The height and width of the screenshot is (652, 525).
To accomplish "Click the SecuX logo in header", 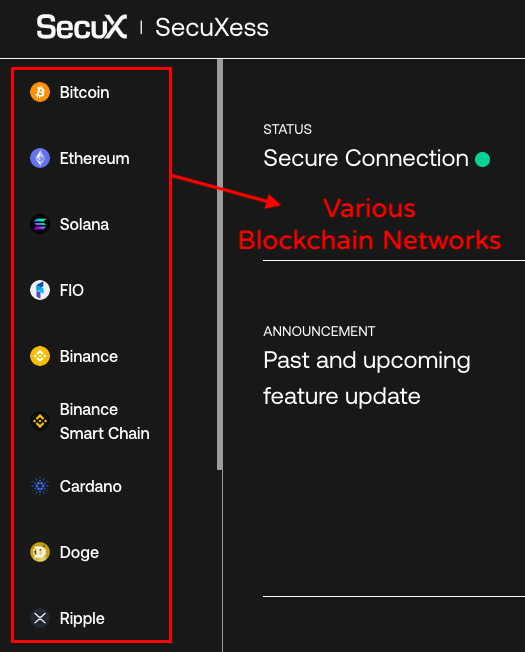I will [81, 27].
